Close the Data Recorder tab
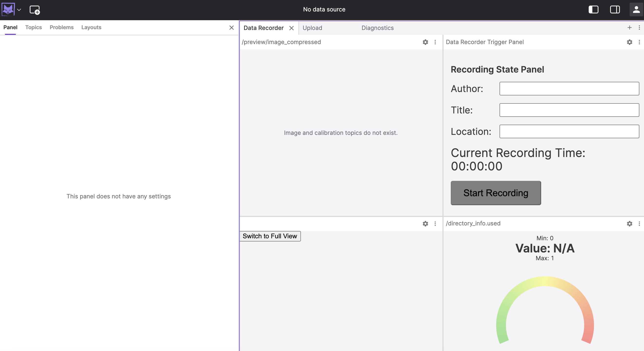644x351 pixels. pos(291,28)
